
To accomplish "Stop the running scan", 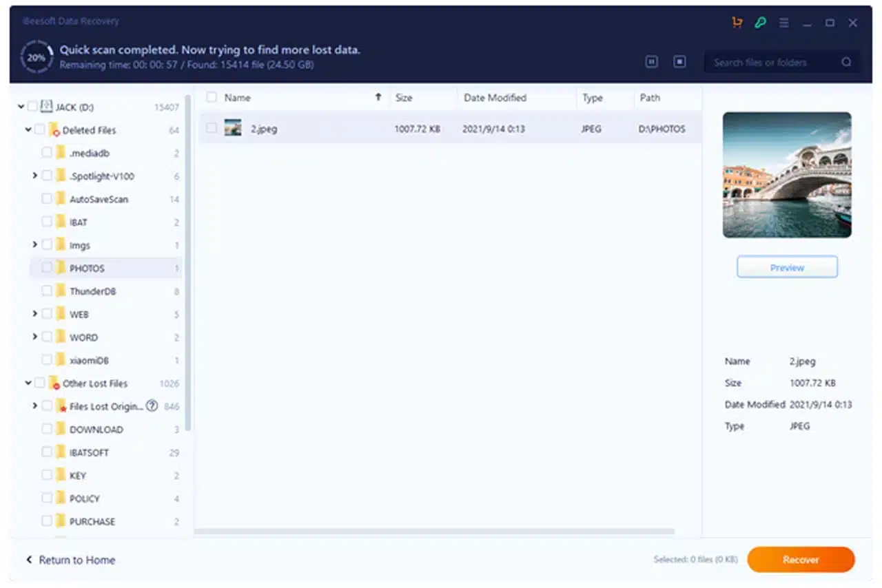I will point(679,62).
